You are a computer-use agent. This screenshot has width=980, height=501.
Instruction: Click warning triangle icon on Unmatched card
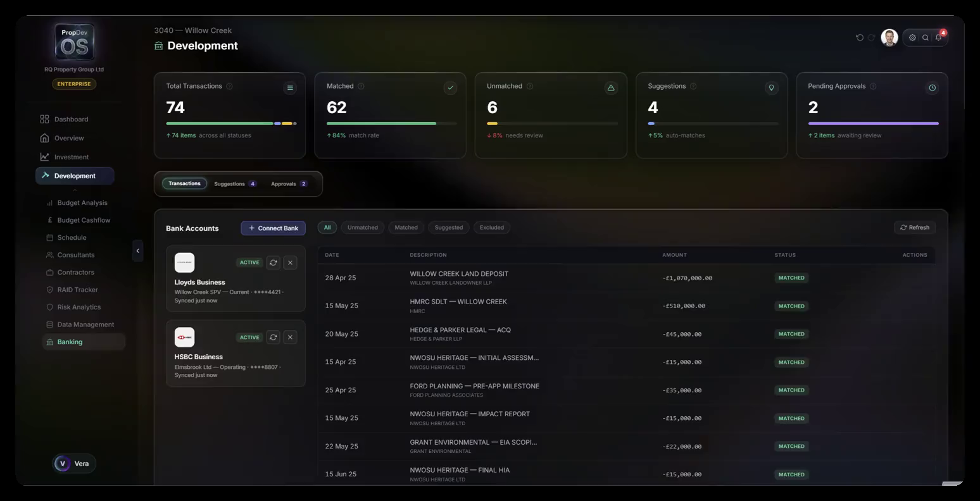(611, 88)
